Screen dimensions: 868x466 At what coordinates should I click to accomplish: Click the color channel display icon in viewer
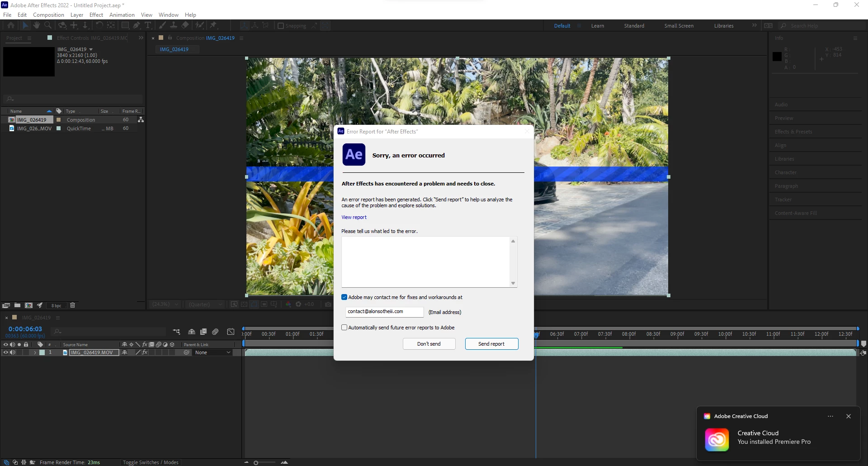(288, 304)
